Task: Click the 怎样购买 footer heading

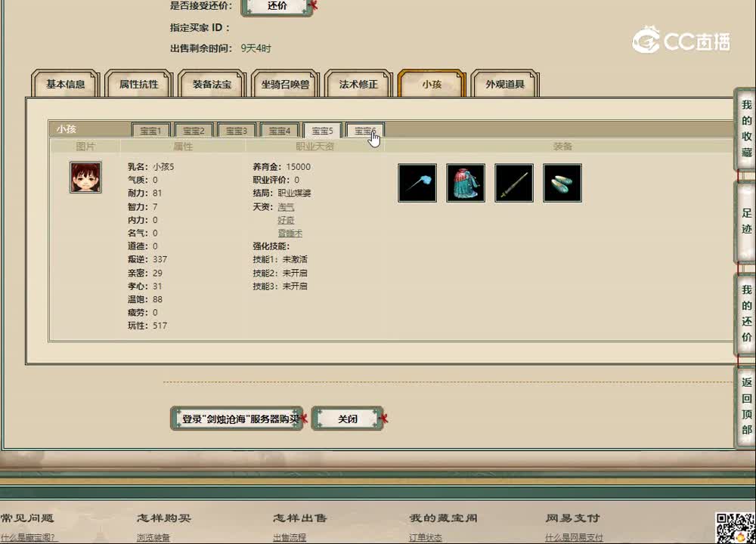Action: pos(164,518)
